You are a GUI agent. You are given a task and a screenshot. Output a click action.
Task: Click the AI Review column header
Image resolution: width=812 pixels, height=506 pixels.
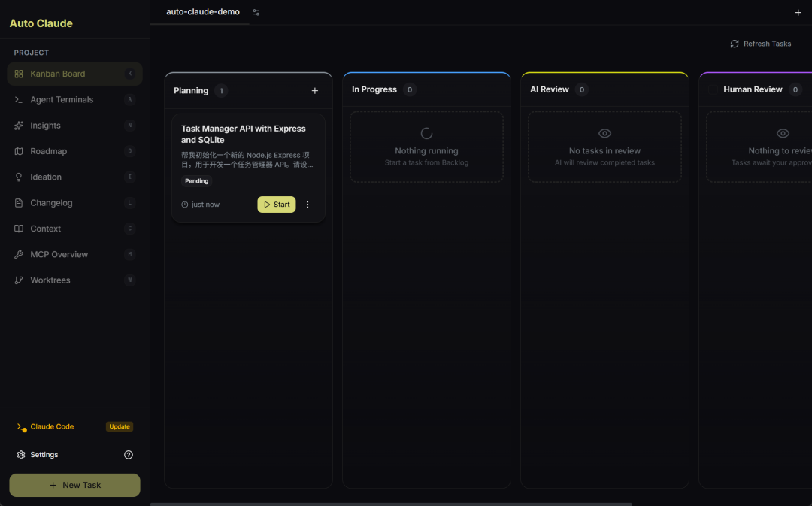click(x=550, y=89)
